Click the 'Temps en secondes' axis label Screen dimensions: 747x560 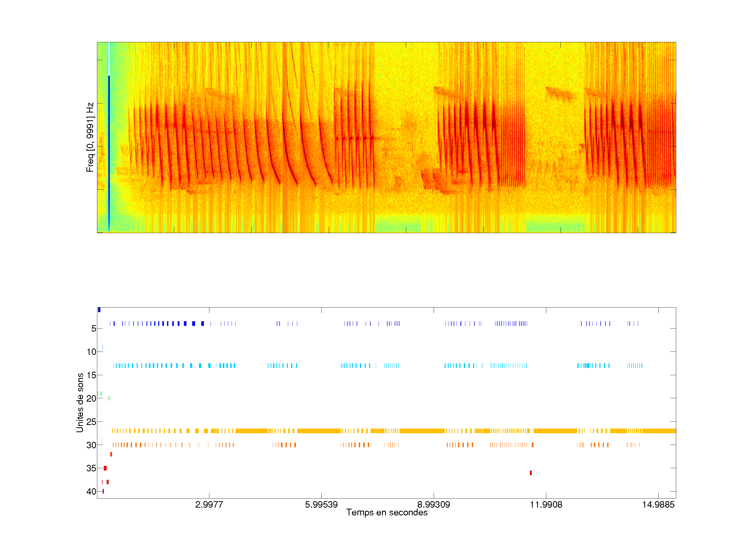pos(387,512)
